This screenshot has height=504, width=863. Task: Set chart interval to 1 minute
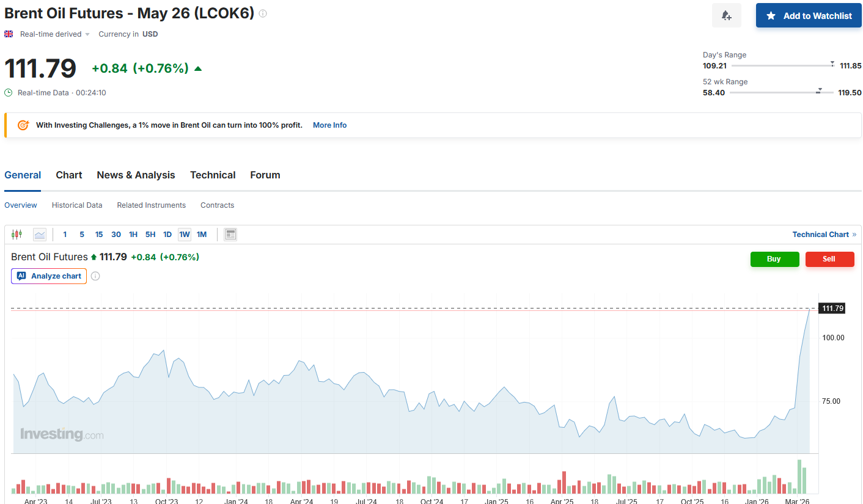(65, 235)
